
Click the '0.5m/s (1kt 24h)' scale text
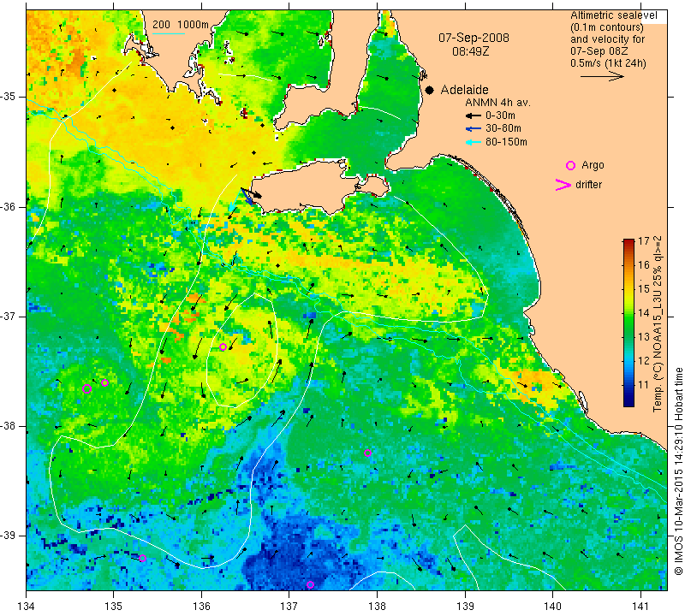pyautogui.click(x=608, y=63)
